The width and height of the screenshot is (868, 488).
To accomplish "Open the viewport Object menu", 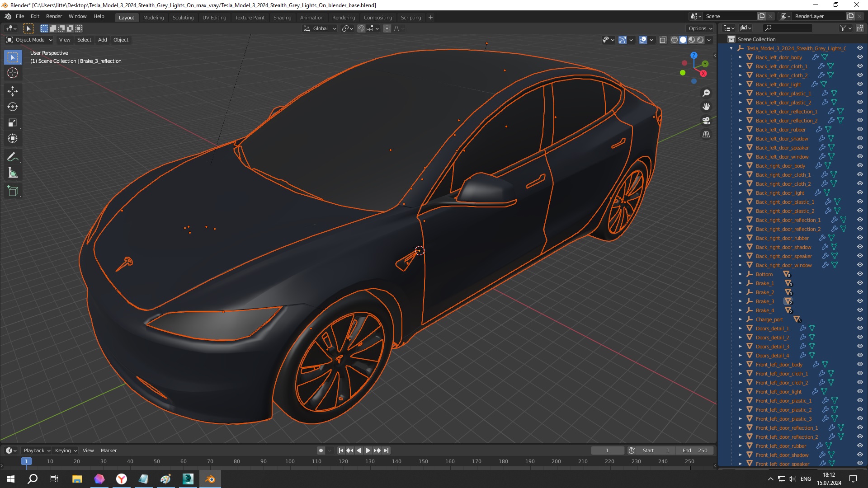I will coord(121,40).
